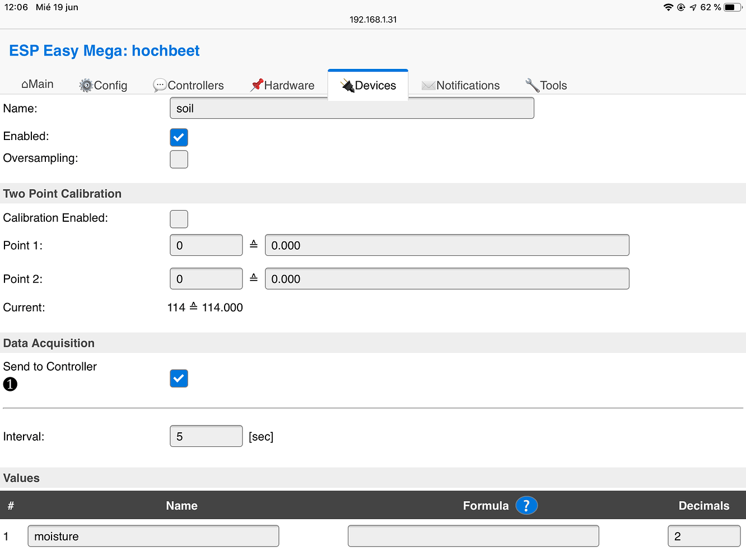
Task: Click the 12:06 clock in status bar
Action: pos(16,7)
